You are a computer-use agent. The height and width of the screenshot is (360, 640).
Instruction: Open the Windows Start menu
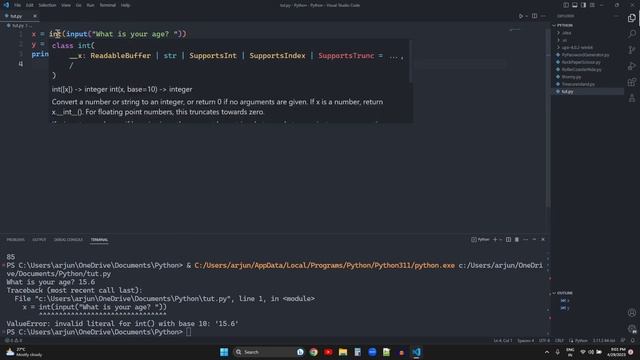tap(224, 352)
